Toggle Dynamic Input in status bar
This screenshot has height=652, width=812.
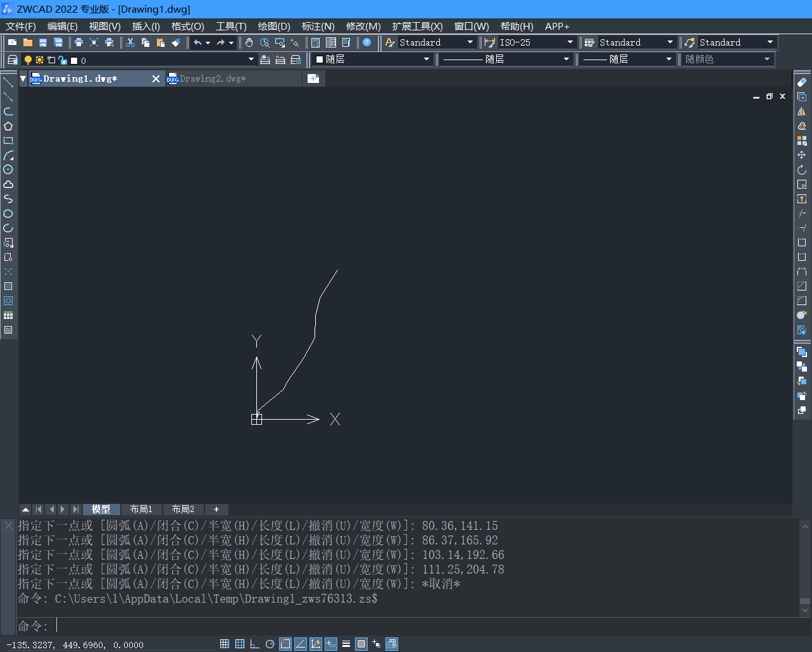tap(331, 644)
